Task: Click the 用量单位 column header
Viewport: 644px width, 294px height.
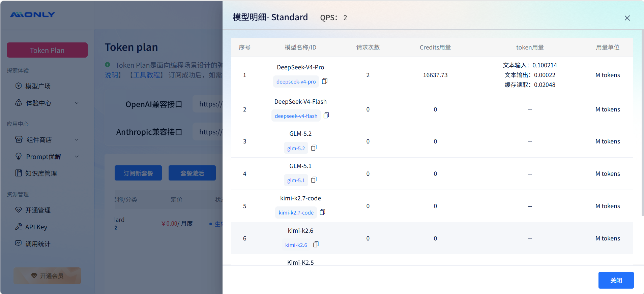Action: pyautogui.click(x=608, y=47)
